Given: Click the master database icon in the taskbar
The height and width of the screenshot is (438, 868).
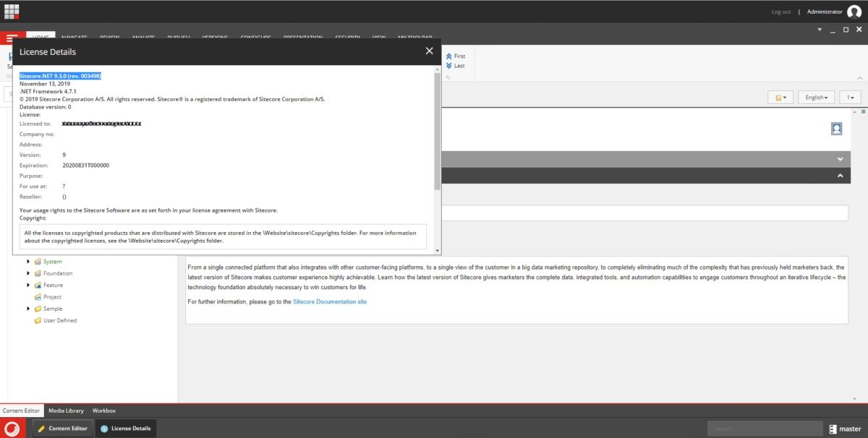Looking at the screenshot, I should click(x=834, y=429).
